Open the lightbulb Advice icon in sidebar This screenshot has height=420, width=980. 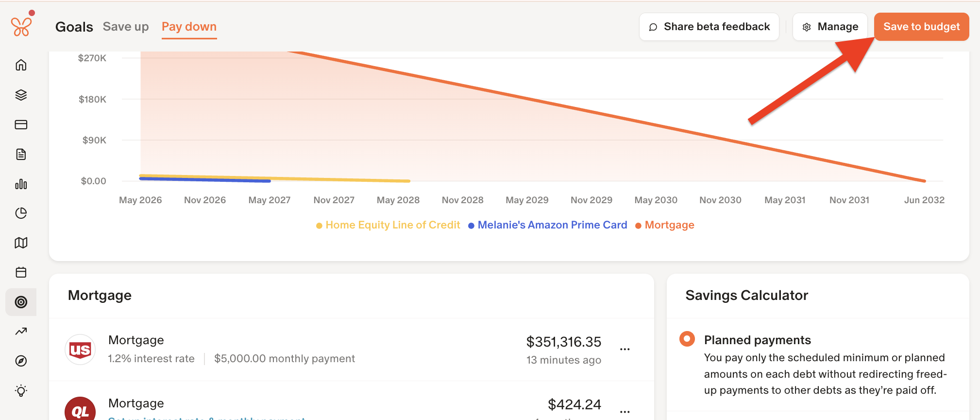pos(21,391)
